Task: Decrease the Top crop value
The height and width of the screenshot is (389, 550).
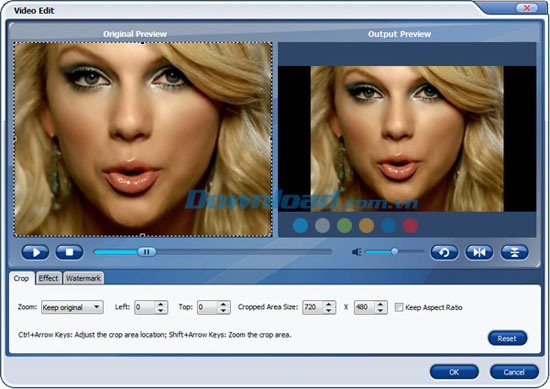Action: (223, 311)
